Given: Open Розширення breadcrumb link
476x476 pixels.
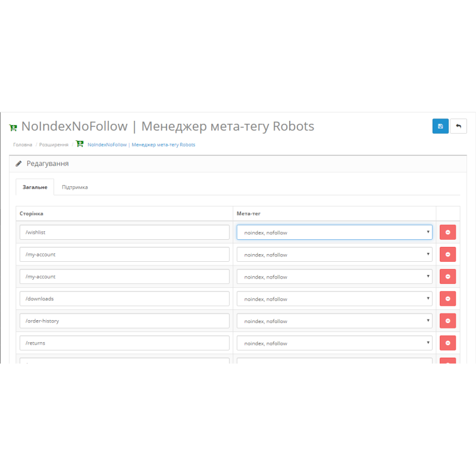Looking at the screenshot, I should tap(53, 145).
